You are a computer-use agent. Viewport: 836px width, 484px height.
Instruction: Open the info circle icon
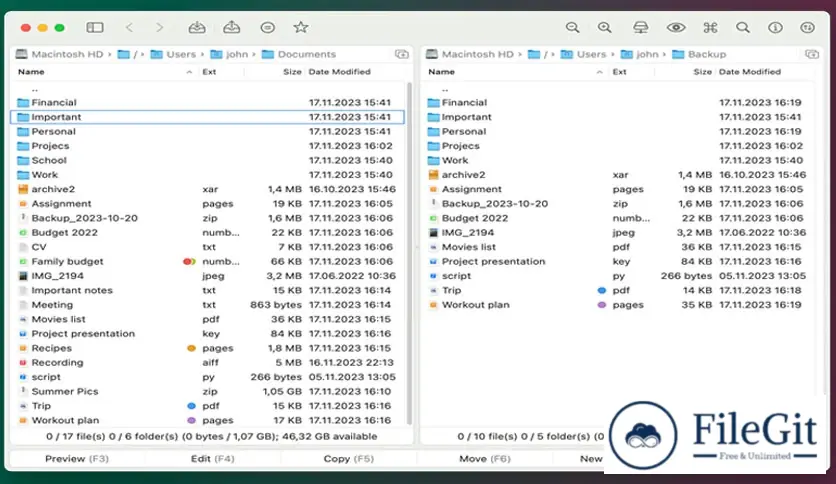[x=775, y=27]
